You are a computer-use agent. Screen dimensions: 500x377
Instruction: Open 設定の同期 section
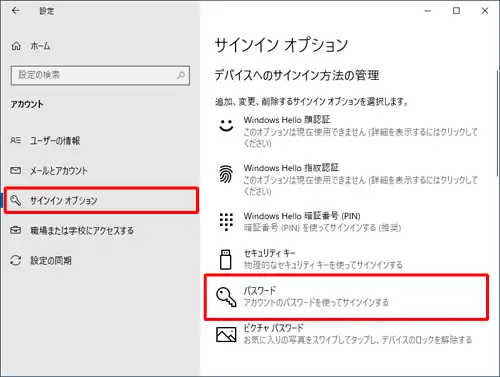pos(100,260)
